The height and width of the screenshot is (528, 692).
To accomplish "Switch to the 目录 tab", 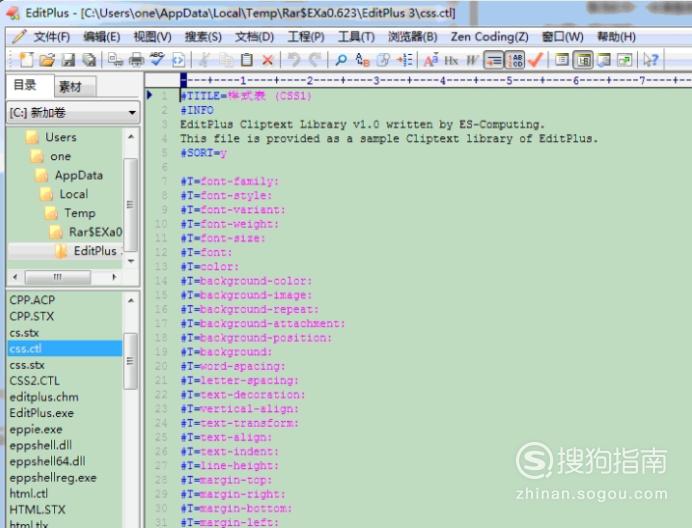I will [30, 86].
